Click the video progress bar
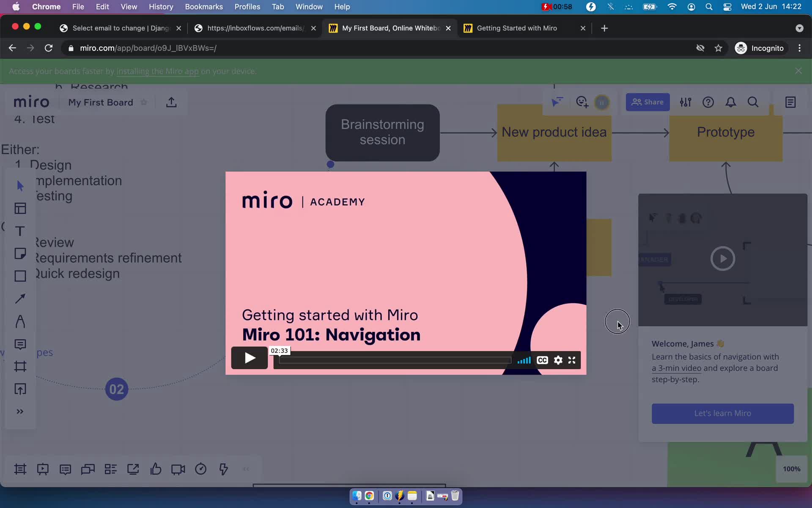 pyautogui.click(x=395, y=360)
